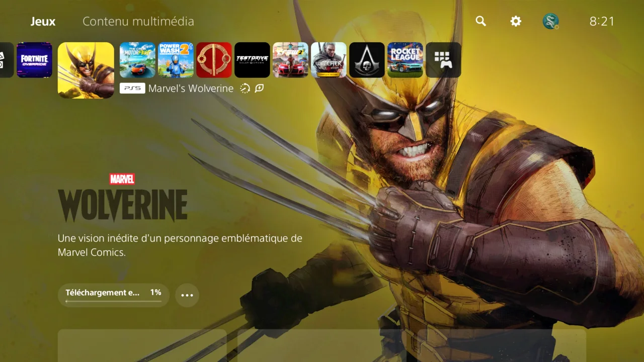
Task: Open the three-dots options button
Action: (x=187, y=295)
